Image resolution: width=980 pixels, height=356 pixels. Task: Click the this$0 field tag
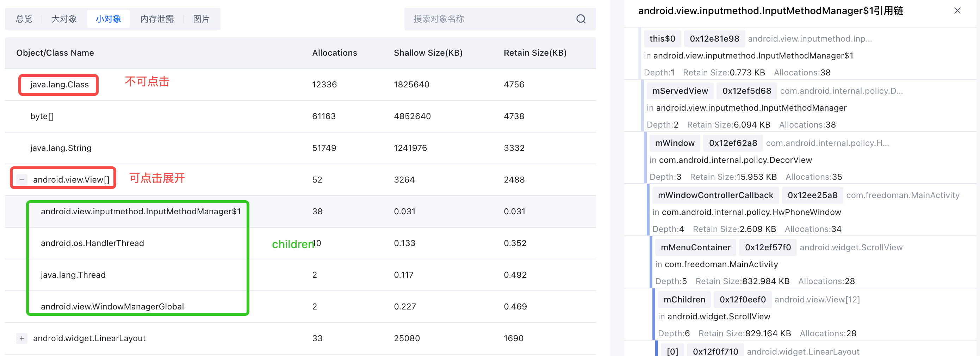(x=662, y=39)
